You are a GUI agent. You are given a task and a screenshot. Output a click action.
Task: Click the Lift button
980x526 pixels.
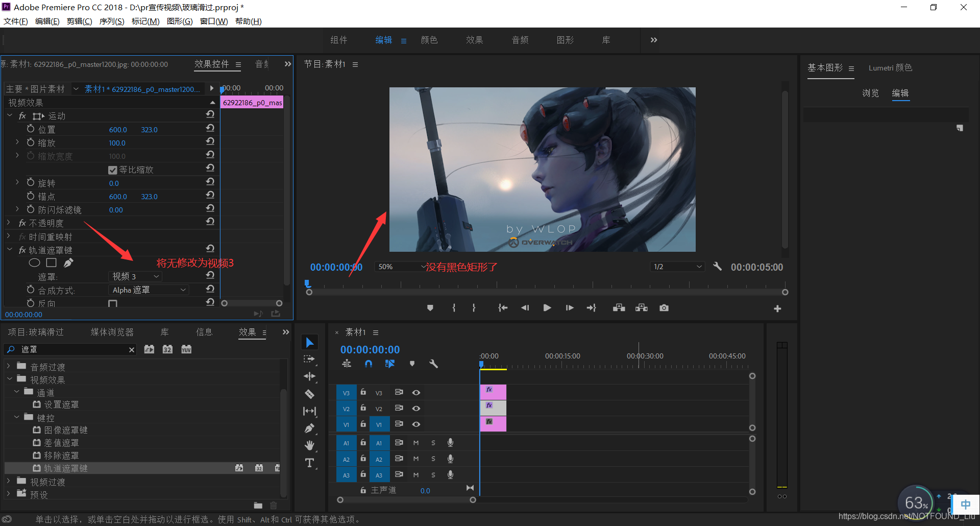click(619, 308)
